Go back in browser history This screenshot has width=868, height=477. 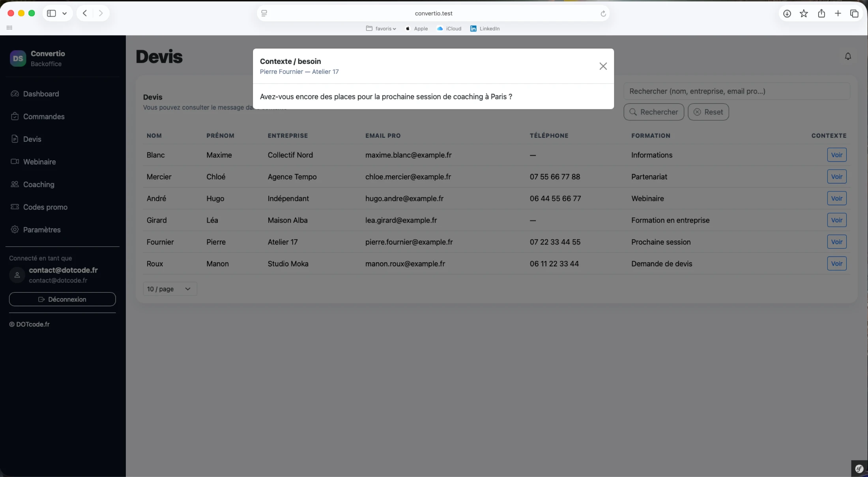click(85, 13)
